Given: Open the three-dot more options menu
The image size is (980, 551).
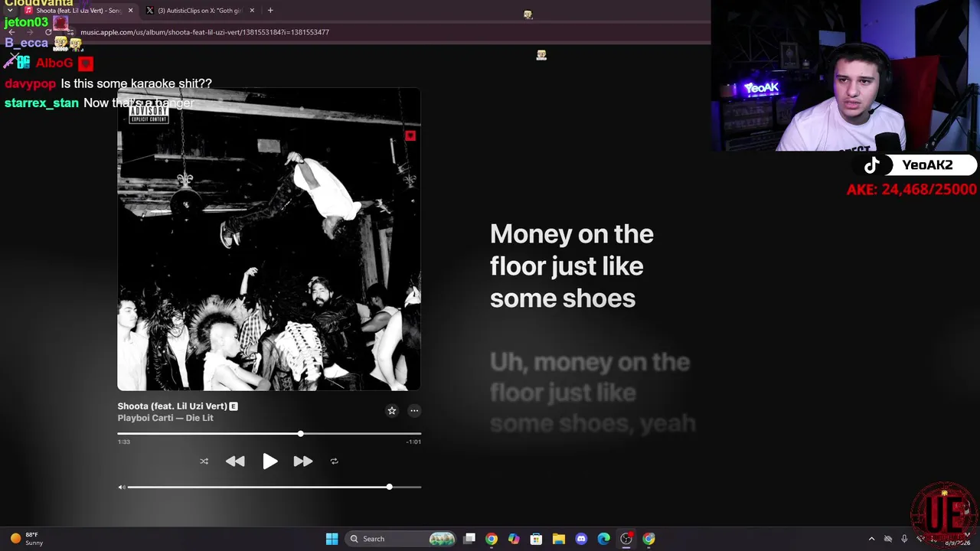Looking at the screenshot, I should coord(414,411).
